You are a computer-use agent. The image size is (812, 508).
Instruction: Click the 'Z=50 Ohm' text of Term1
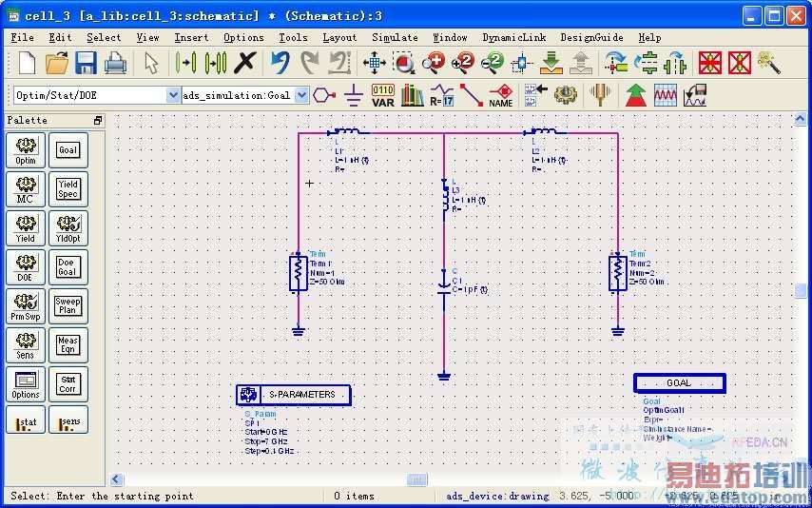click(x=327, y=282)
